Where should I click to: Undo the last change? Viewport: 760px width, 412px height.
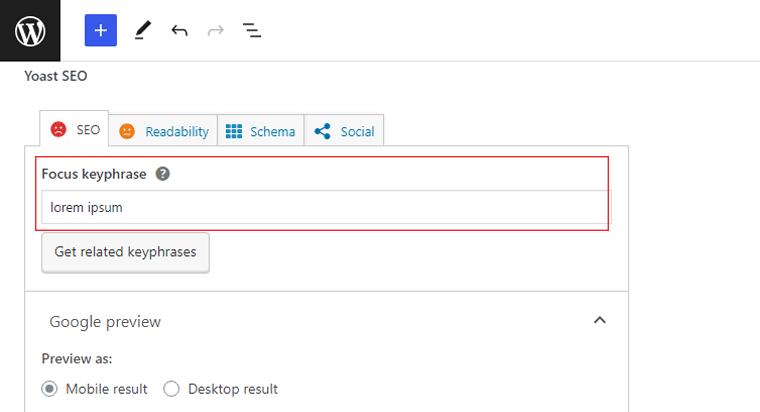(x=179, y=31)
